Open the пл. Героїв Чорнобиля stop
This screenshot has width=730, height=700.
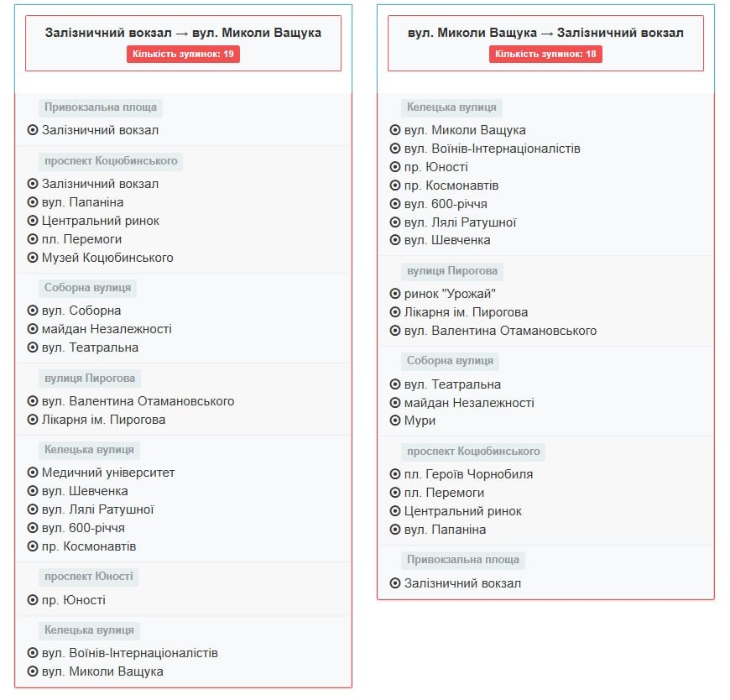[468, 474]
